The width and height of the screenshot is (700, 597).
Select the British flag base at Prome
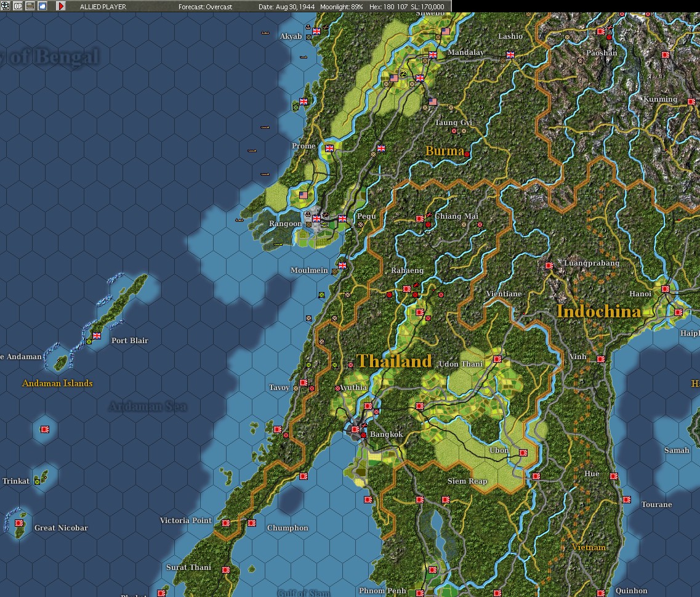tap(329, 148)
